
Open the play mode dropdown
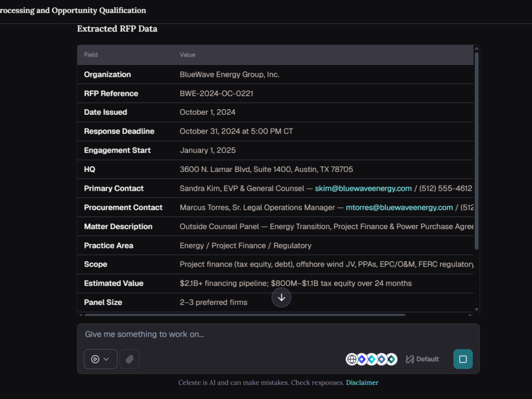(100, 359)
